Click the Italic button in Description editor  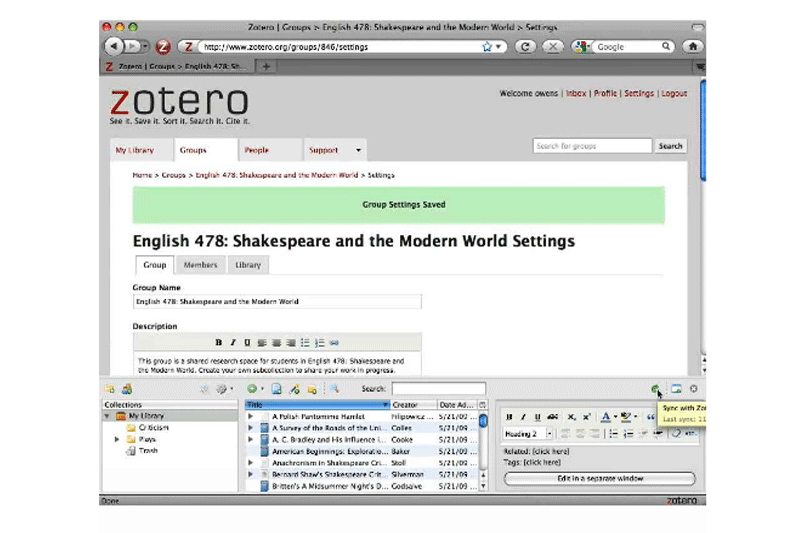coord(233,343)
